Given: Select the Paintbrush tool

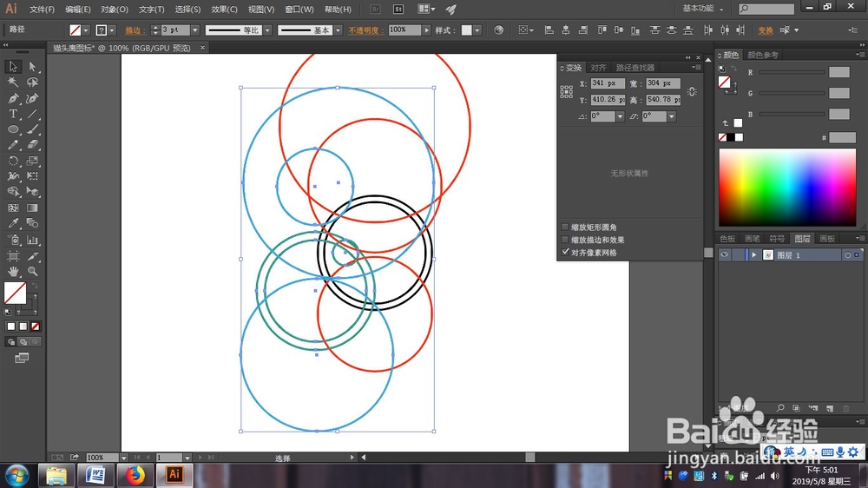Looking at the screenshot, I should coord(32,129).
